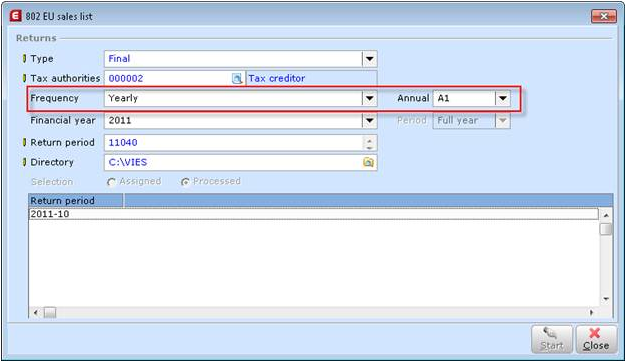Screen dimensions: 625x362
Task: Select the 2011-10 return period row
Action: tap(313, 214)
